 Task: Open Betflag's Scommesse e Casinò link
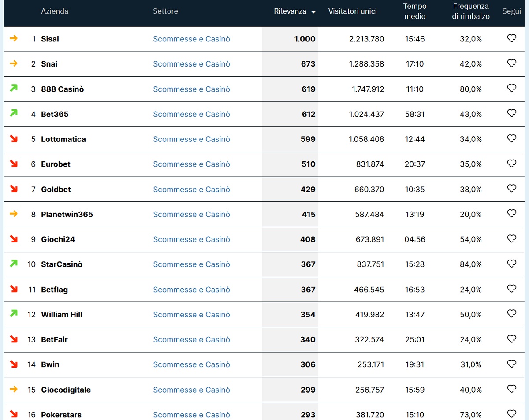click(191, 290)
